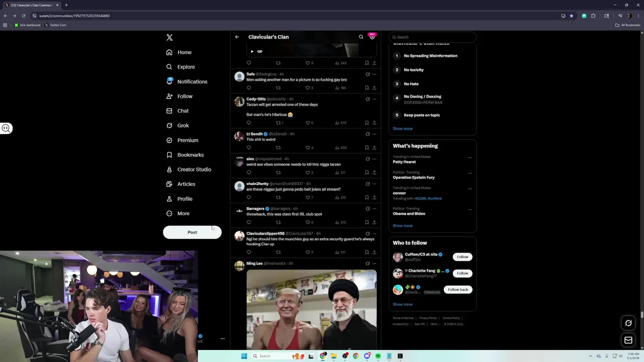Click the Creator Studio icon
This screenshot has height=362, width=644.
(170, 169)
